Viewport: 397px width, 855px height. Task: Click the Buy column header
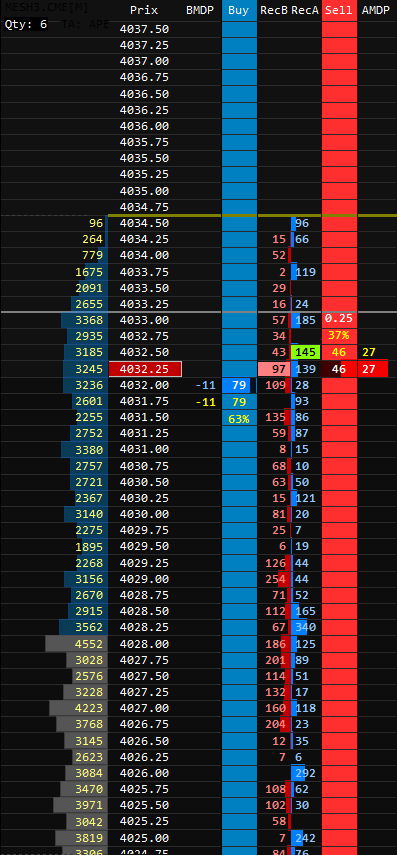tap(239, 10)
